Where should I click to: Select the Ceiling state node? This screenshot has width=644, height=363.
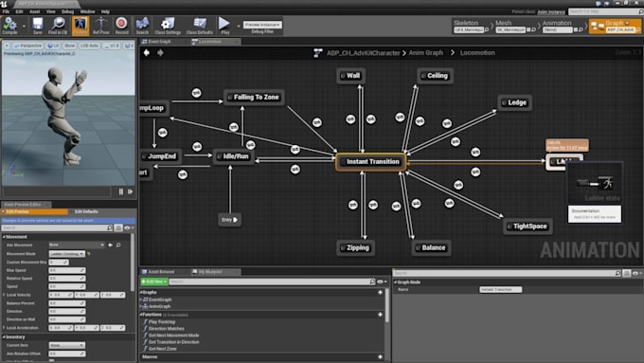tap(435, 76)
